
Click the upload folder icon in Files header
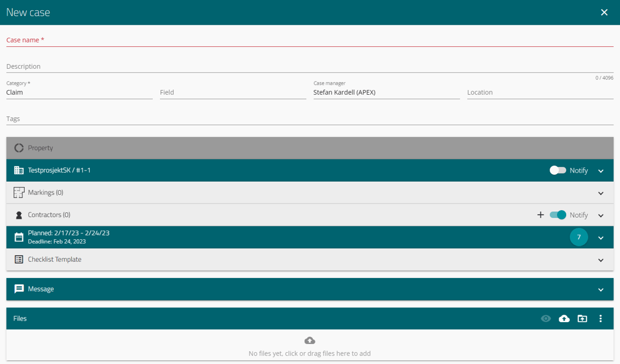tap(582, 318)
